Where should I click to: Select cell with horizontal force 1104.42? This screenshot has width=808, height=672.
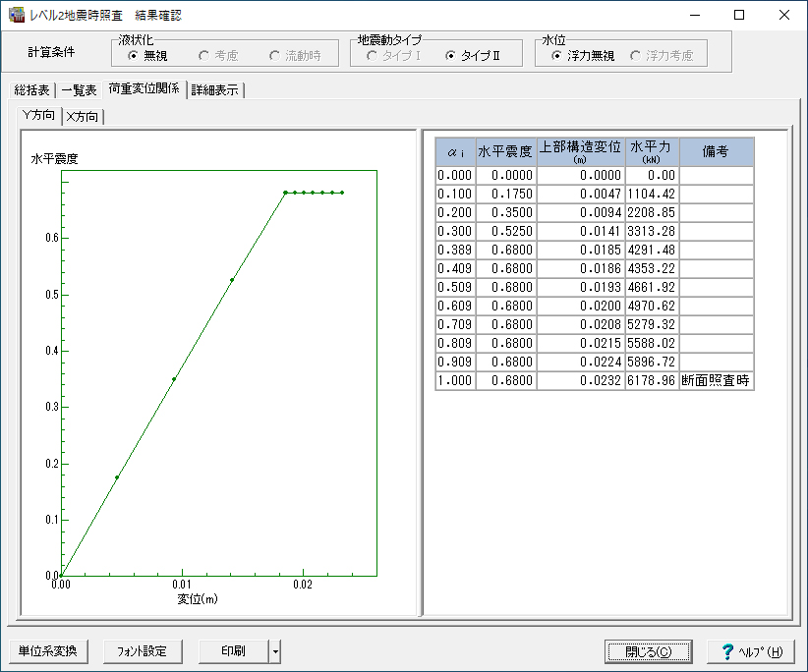[x=652, y=195]
